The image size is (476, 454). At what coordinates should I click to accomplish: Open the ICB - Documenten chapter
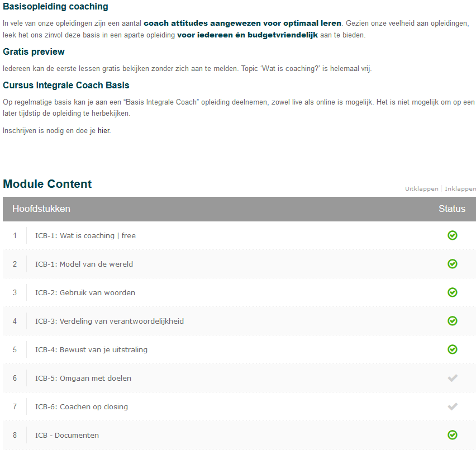click(x=68, y=436)
